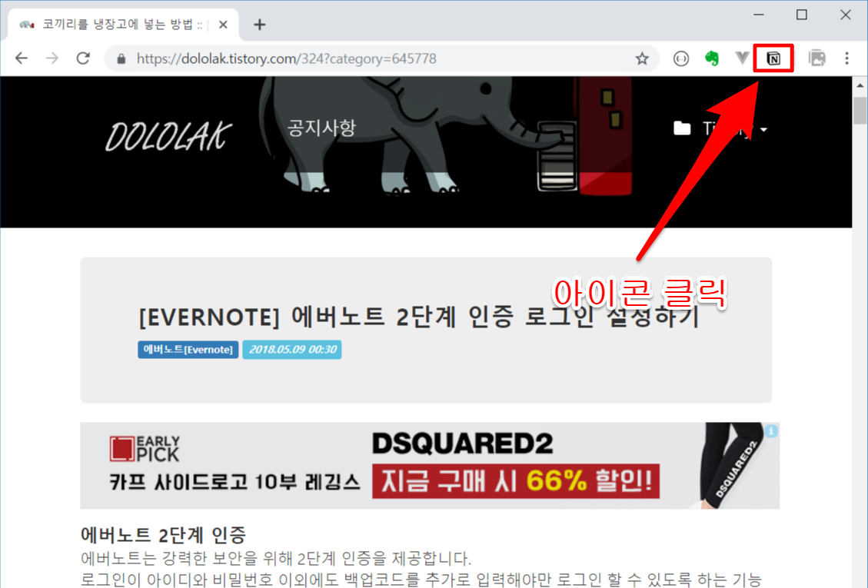The width and height of the screenshot is (868, 588).
Task: Click the gray V extension icon
Action: point(743,58)
